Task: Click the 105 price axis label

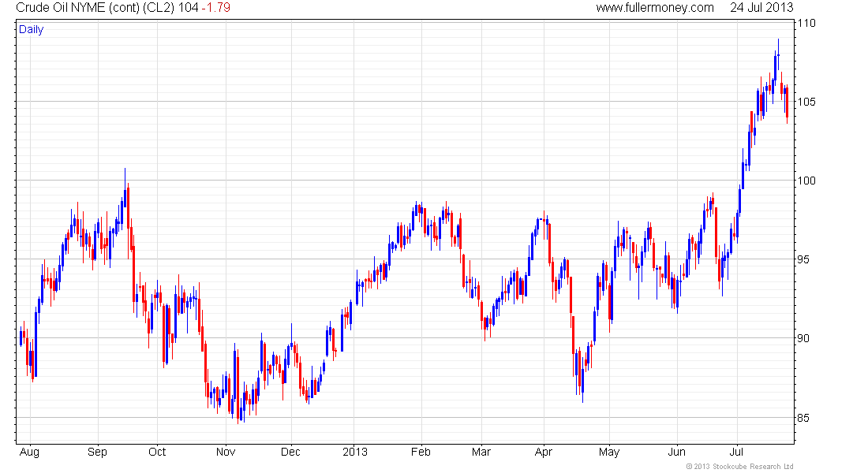Action: pos(806,102)
